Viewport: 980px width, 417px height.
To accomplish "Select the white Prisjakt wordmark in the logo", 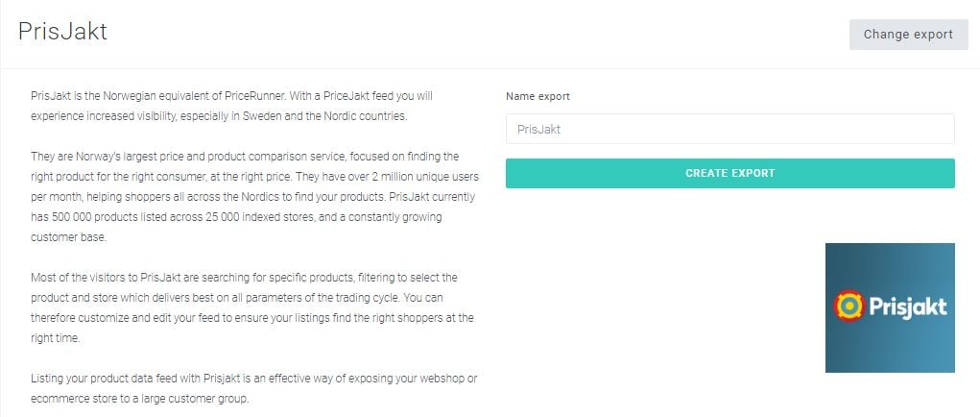I will click(x=908, y=307).
